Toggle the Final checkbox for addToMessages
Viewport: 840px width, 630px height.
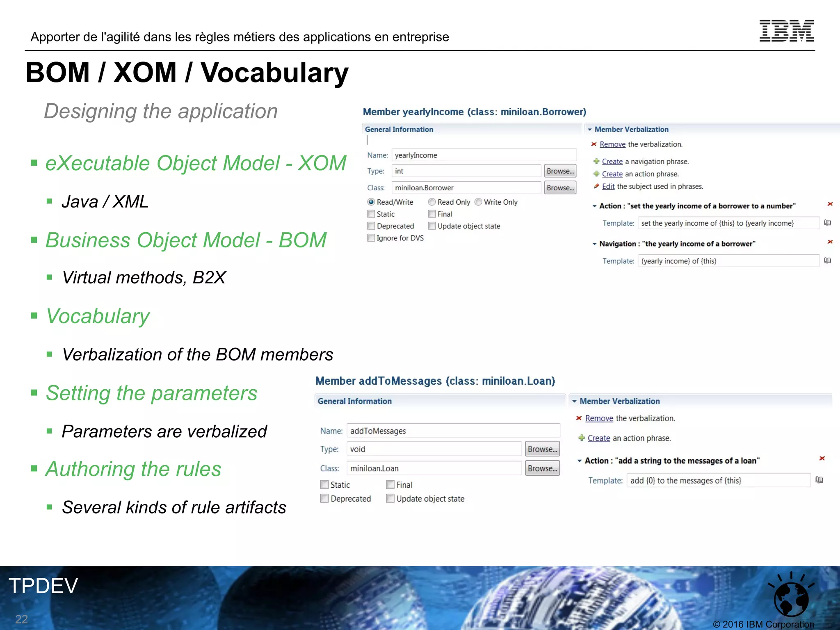(x=390, y=484)
